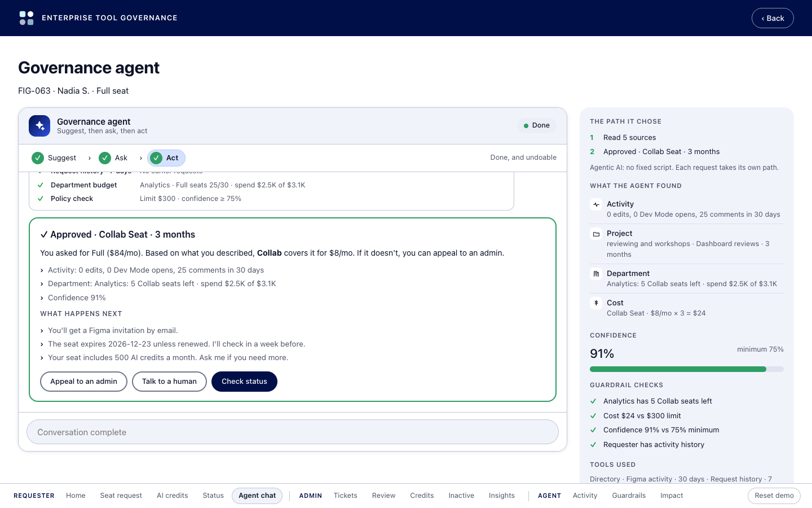Open the admin Inactive tab
The image size is (812, 508).
(x=461, y=496)
